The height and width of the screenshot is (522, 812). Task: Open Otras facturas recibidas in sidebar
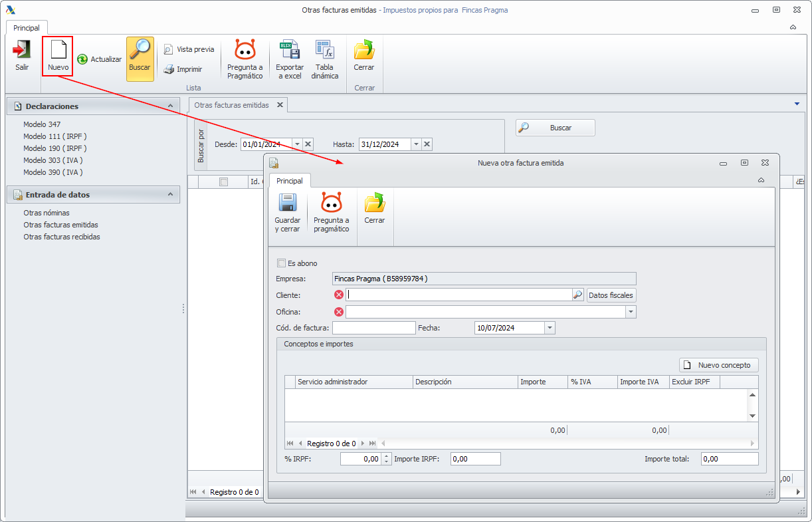62,237
